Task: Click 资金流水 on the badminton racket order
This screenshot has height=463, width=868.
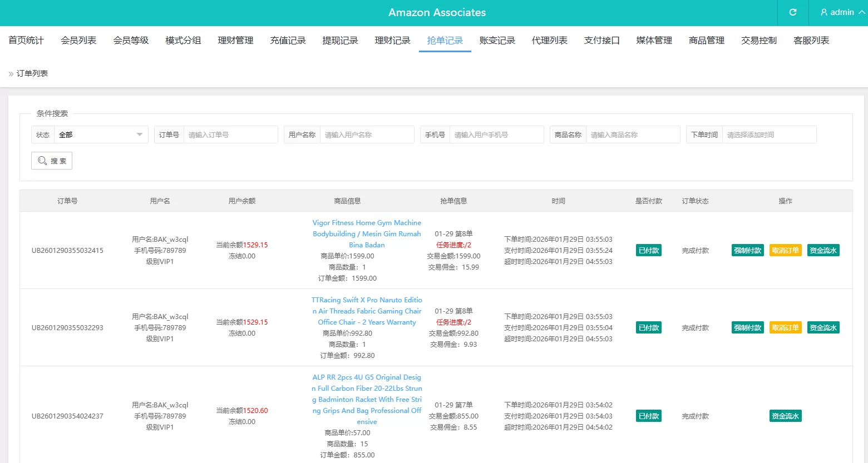Action: click(x=785, y=416)
